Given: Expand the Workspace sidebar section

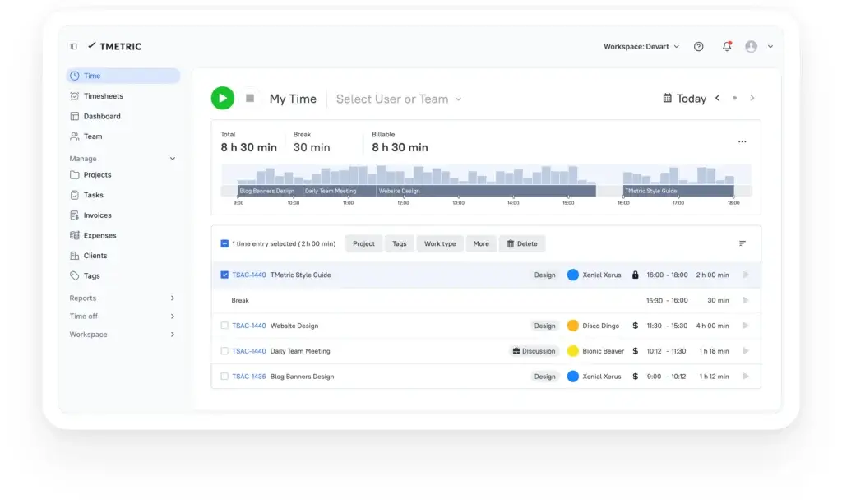Looking at the screenshot, I should click(x=123, y=335).
